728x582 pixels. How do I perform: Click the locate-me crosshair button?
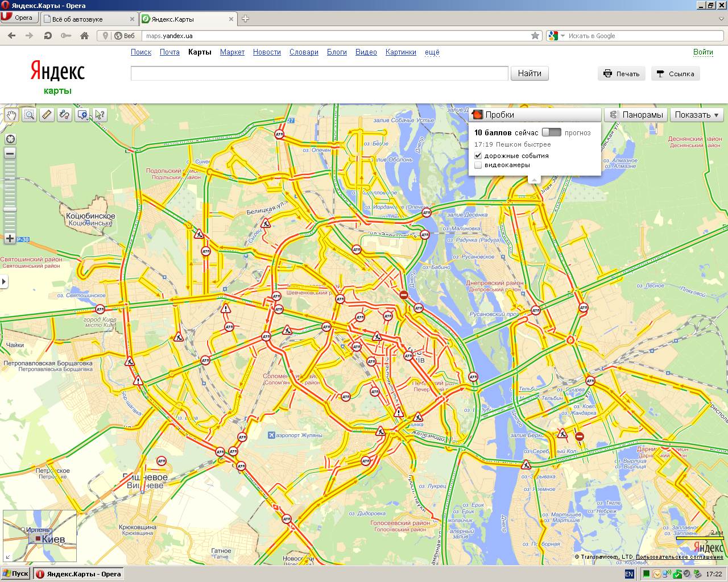click(10, 139)
